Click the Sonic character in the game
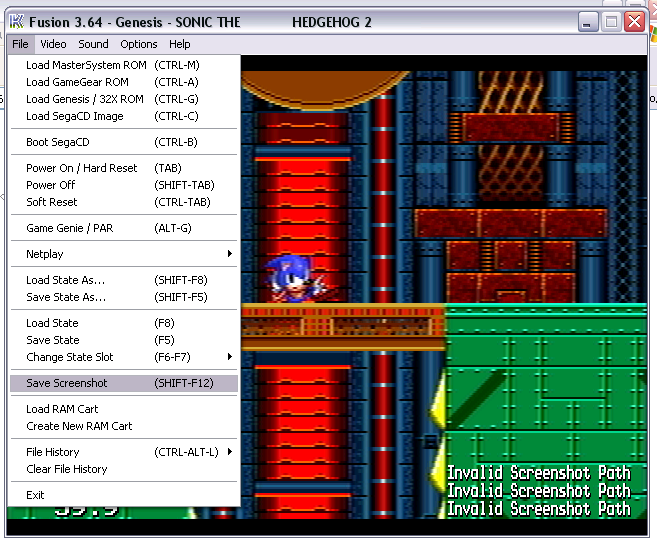This screenshot has width=657, height=543. (x=295, y=279)
